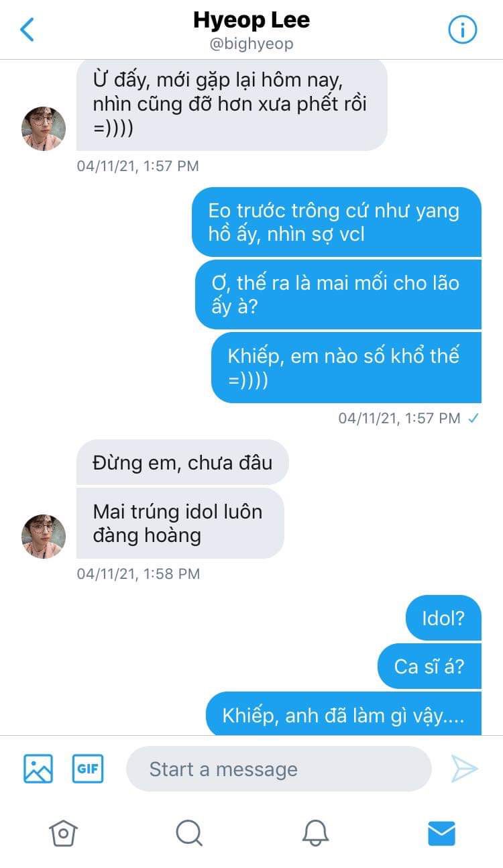
Task: Select the Đừng em, chưa đâu message
Action: coord(182,462)
